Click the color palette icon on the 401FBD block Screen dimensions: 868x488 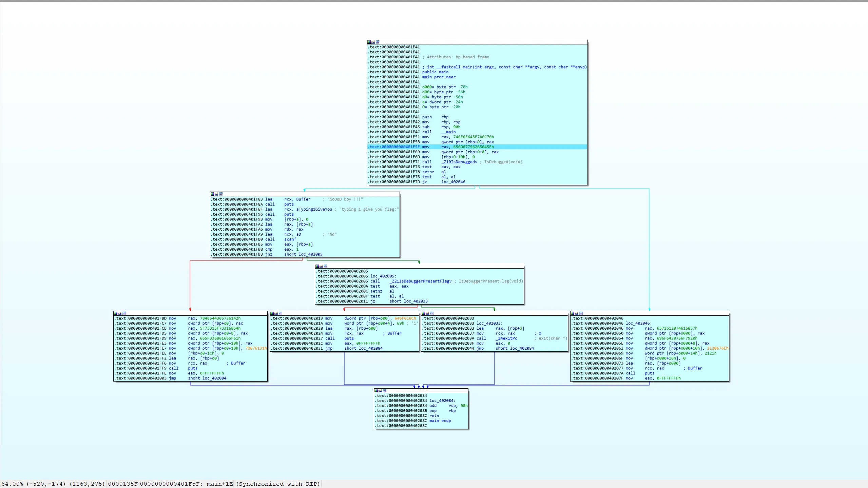(115, 314)
